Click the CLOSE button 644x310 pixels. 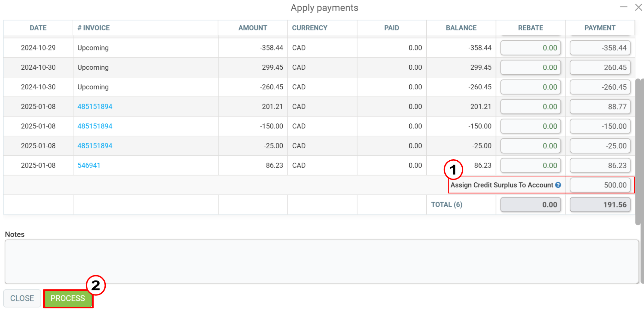pyautogui.click(x=22, y=298)
